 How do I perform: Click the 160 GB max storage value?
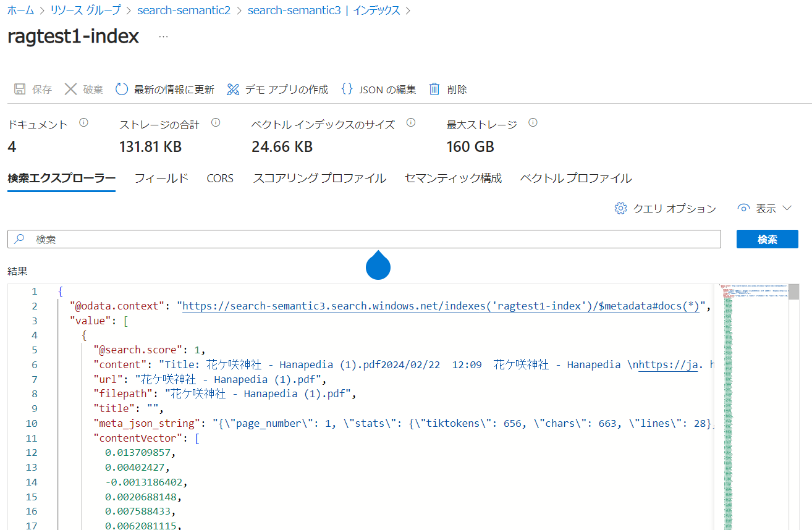coord(470,147)
